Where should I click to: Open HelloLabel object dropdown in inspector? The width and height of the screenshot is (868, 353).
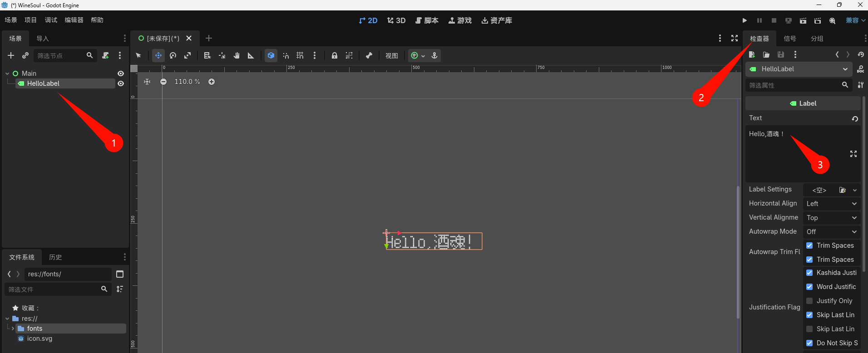click(799, 69)
